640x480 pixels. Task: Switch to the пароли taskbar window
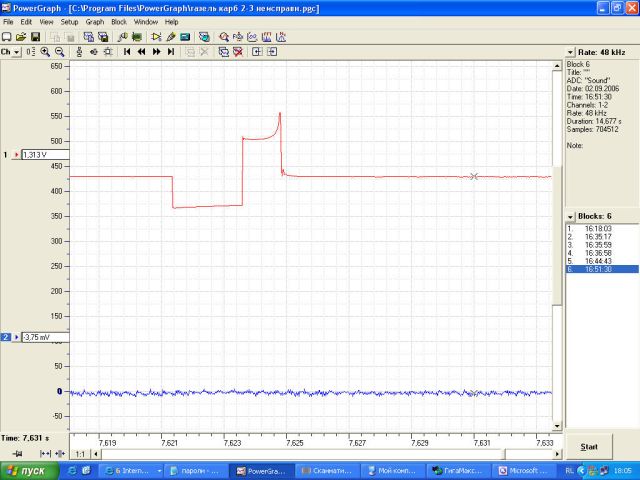(195, 471)
